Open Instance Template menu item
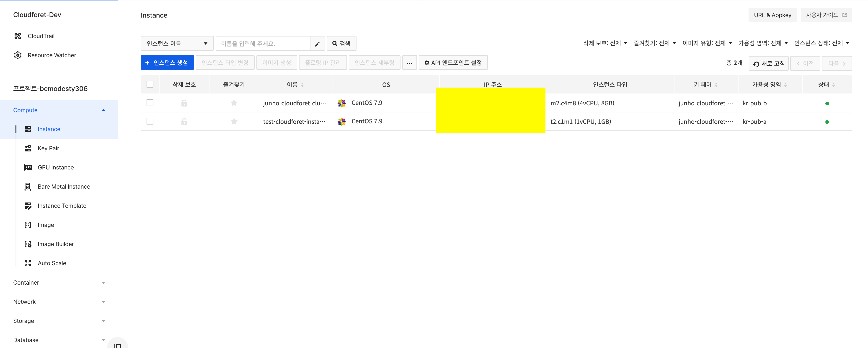The width and height of the screenshot is (868, 348). point(62,206)
